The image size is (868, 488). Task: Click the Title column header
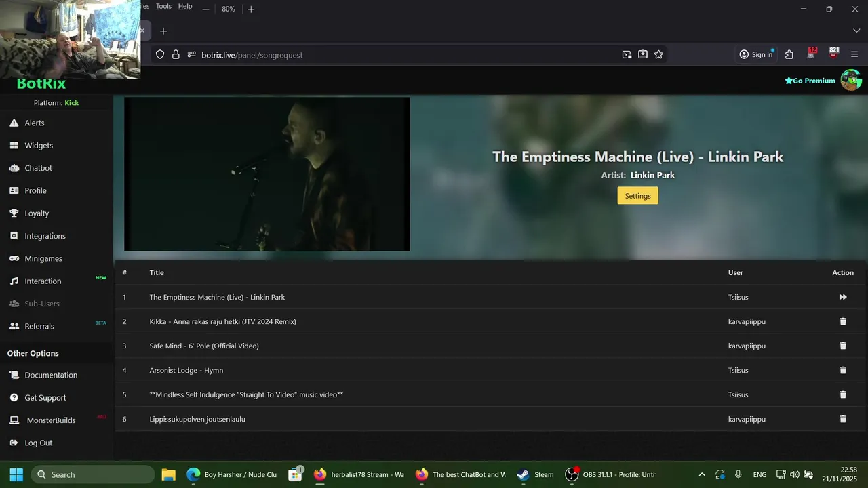point(157,272)
